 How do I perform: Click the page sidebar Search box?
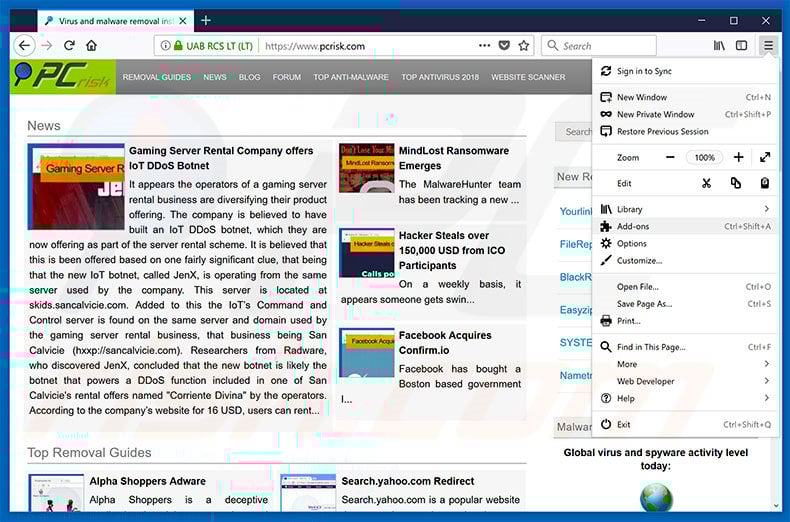click(574, 132)
